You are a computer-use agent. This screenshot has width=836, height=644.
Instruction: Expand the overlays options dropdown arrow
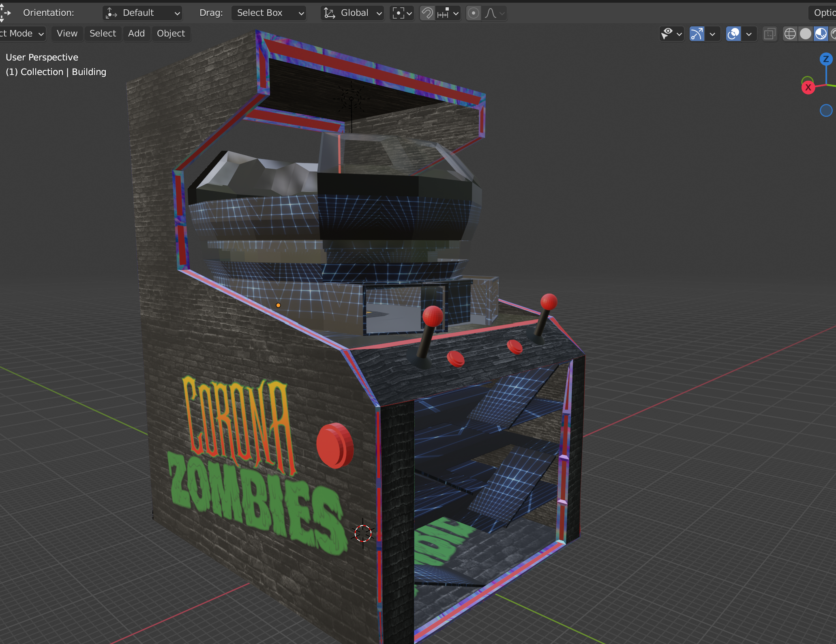pyautogui.click(x=749, y=34)
